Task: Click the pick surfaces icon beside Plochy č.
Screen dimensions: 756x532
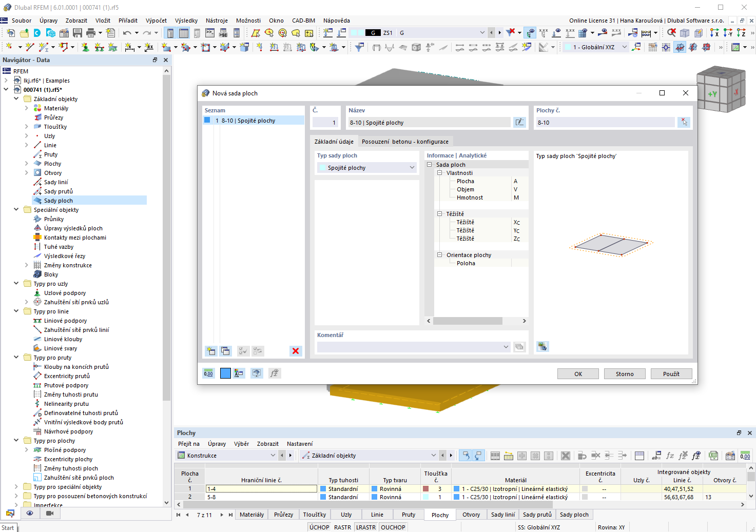Action: 684,122
